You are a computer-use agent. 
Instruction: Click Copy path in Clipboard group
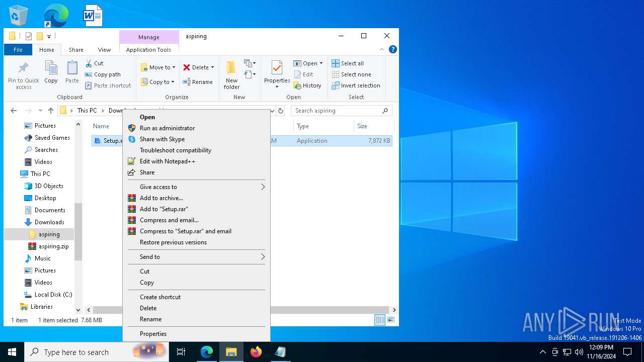pyautogui.click(x=103, y=74)
